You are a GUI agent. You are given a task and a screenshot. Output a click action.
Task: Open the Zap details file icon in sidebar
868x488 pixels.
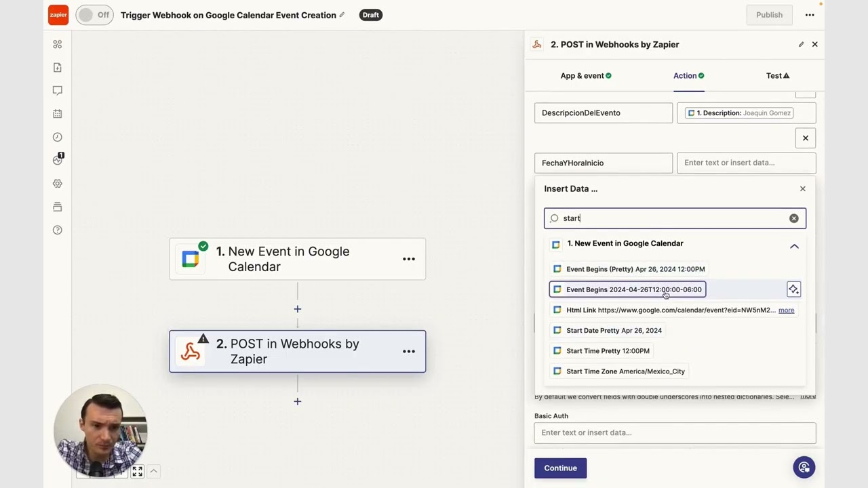tap(58, 68)
